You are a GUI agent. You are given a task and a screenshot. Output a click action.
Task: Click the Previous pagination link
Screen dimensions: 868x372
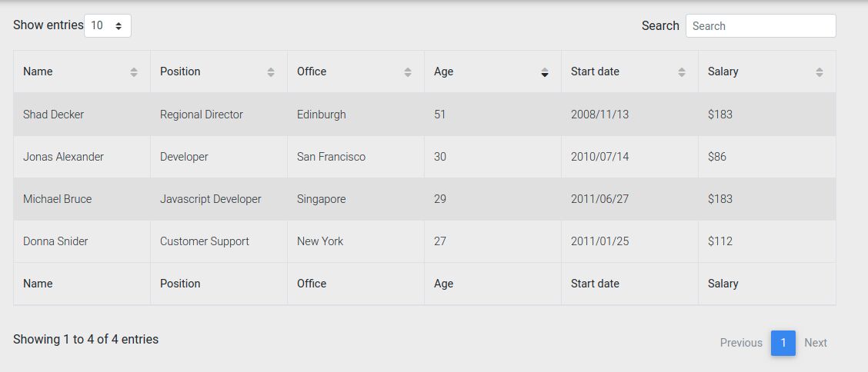[741, 343]
